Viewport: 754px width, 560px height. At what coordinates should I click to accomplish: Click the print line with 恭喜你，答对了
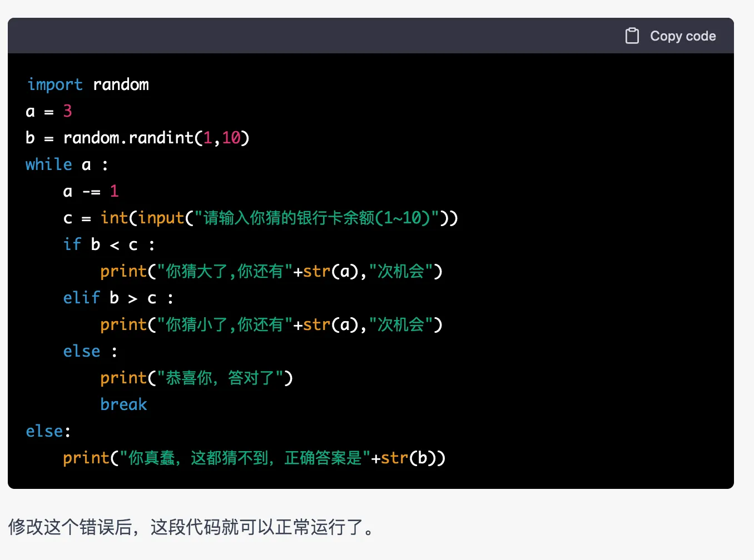pyautogui.click(x=196, y=378)
